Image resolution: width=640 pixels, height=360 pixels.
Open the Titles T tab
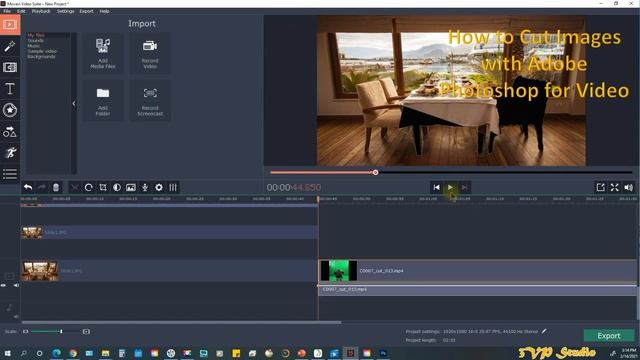click(x=10, y=89)
